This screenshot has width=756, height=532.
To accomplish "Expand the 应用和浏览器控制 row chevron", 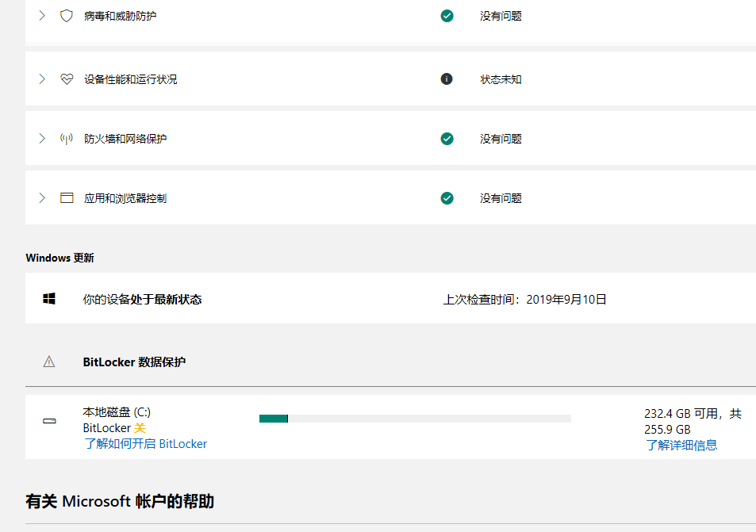I will (x=42, y=198).
